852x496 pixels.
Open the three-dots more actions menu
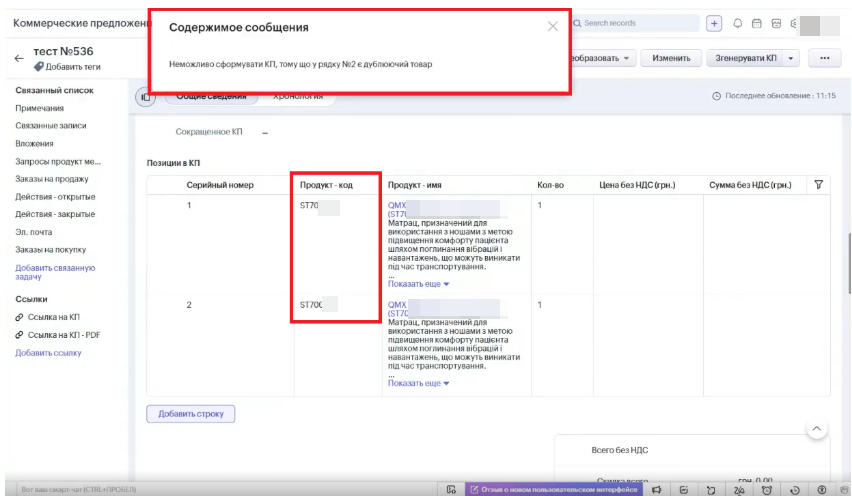click(824, 58)
